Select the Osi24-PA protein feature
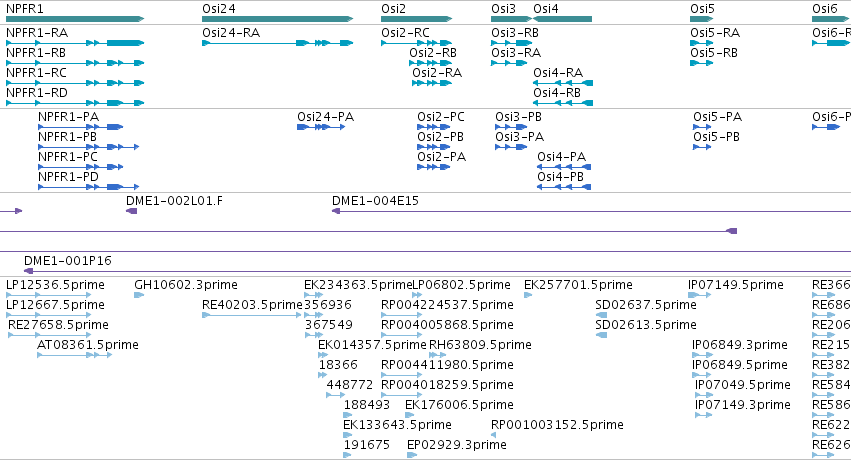 (321, 127)
